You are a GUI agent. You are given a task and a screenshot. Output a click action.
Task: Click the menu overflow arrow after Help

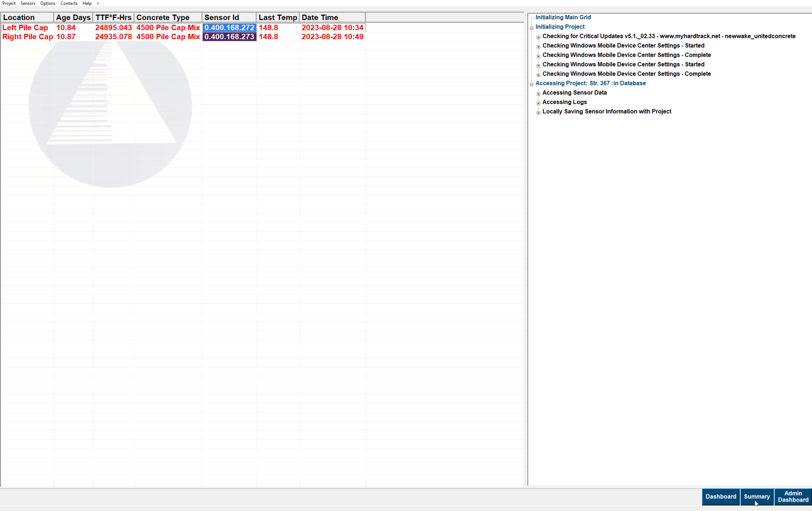click(x=98, y=3)
